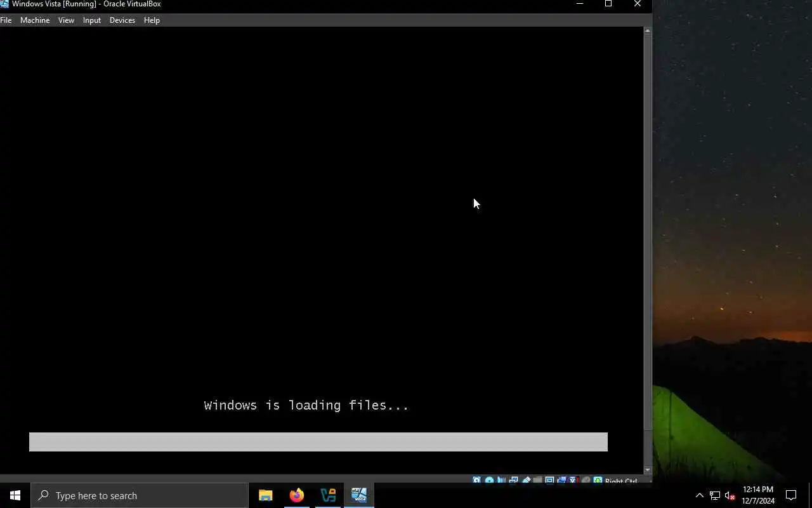Minimize the VirtualBox window
Screen dimensions: 812x508
[579, 4]
